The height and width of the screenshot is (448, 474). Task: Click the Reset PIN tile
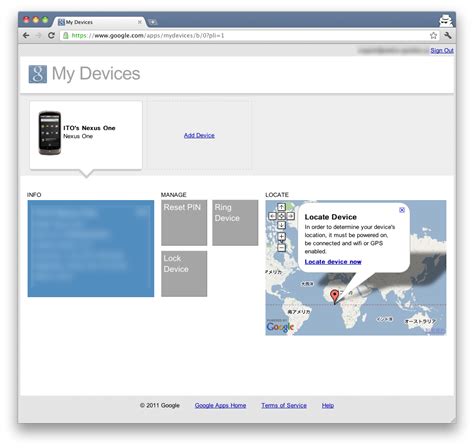click(184, 223)
